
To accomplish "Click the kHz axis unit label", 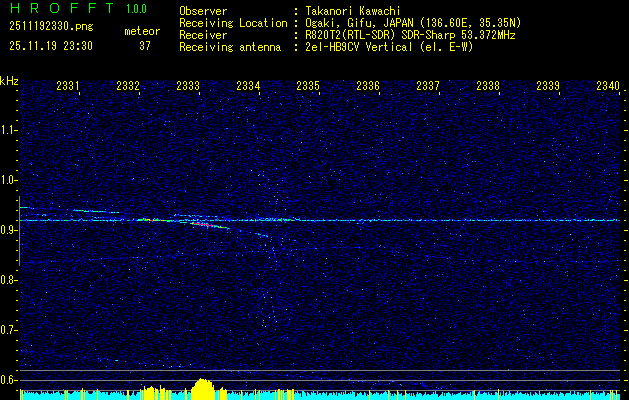I will click(9, 81).
